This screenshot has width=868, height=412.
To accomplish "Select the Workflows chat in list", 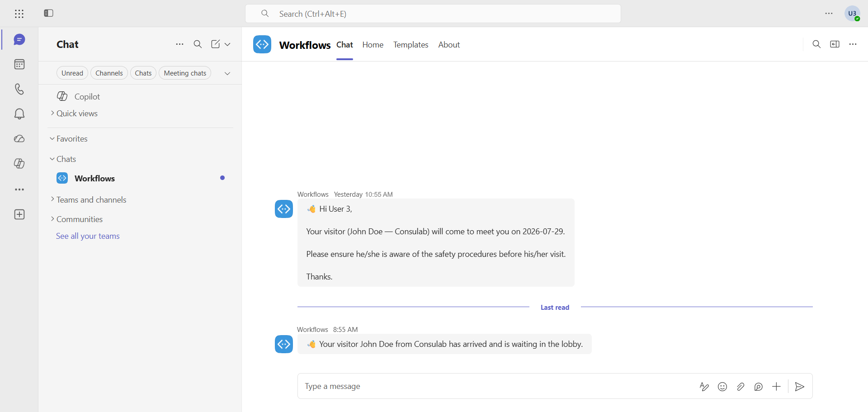I will click(x=140, y=178).
